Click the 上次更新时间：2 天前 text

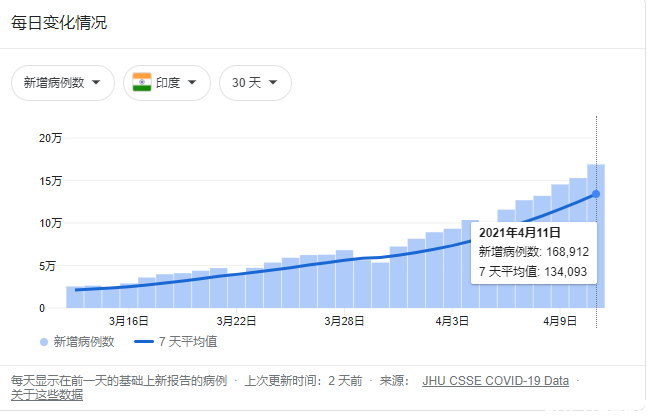(x=303, y=381)
